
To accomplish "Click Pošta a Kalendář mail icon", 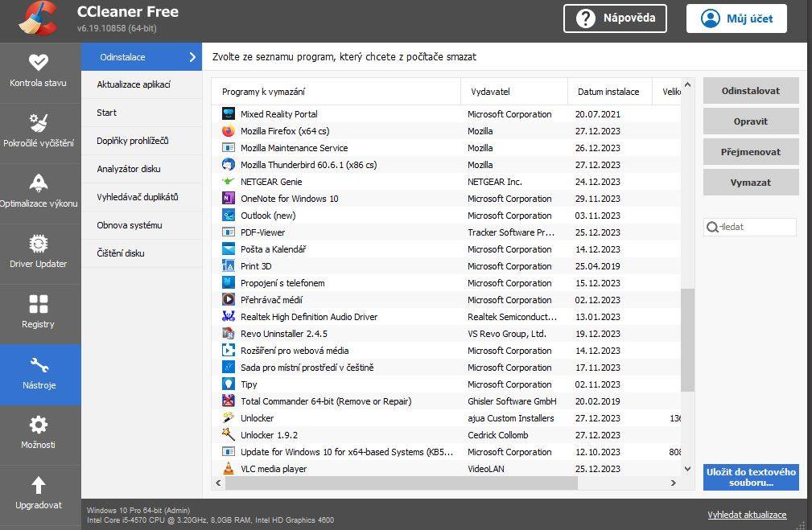I will pyautogui.click(x=229, y=249).
